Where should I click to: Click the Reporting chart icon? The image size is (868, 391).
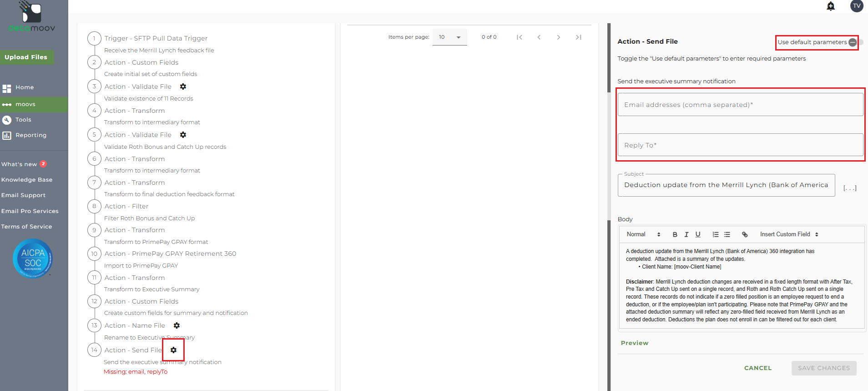pos(7,136)
